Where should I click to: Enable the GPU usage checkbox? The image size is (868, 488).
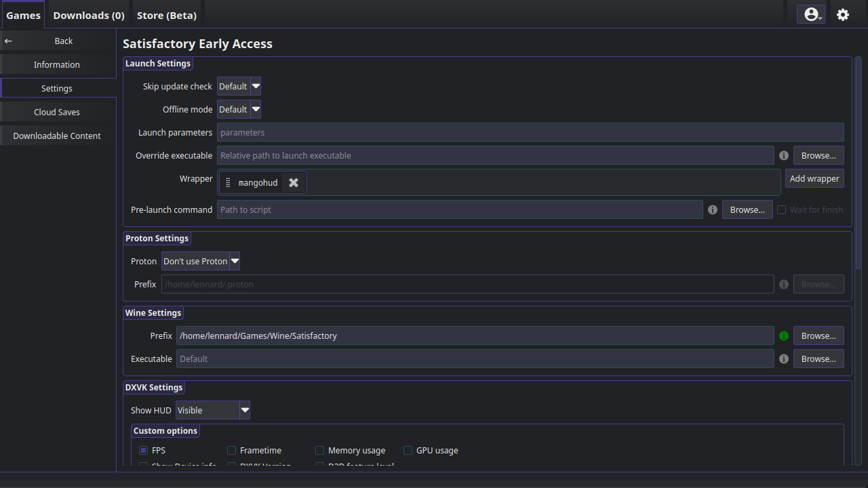pos(408,450)
